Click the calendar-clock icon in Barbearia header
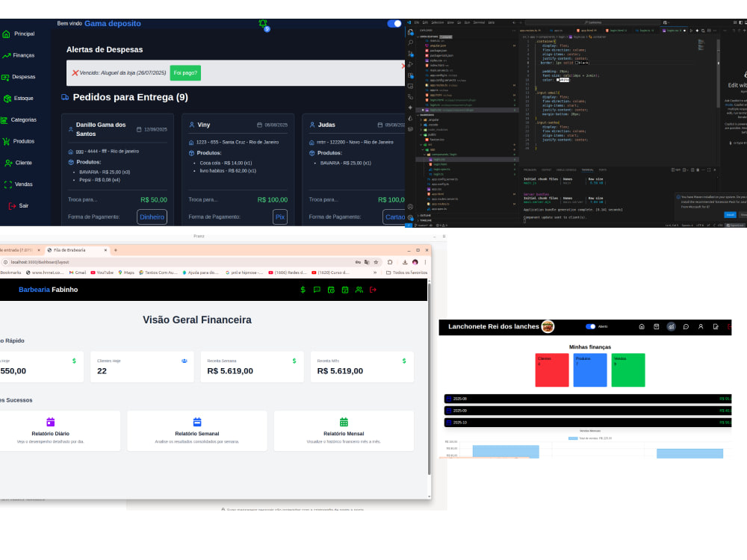 point(331,290)
